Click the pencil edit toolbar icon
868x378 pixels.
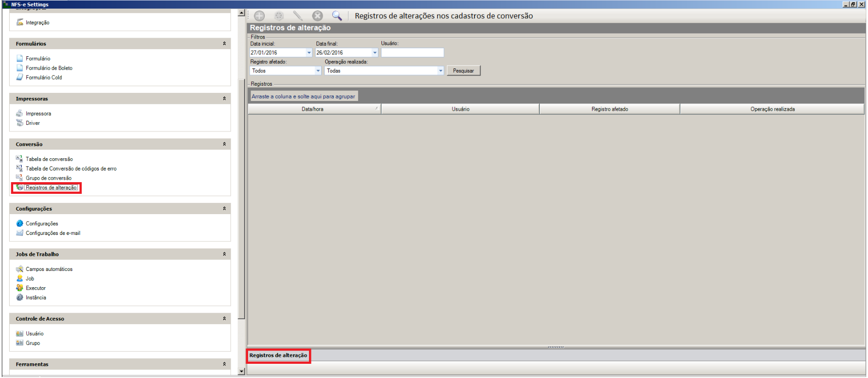(x=298, y=16)
